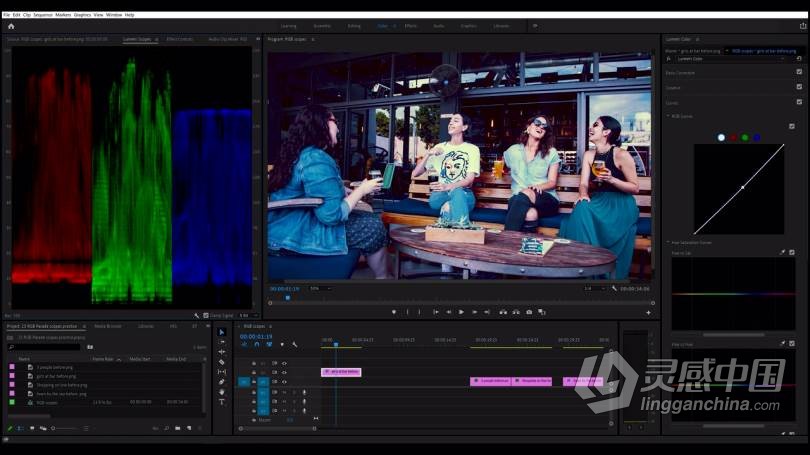
Task: Open Button Editor plus icon in Program monitor
Action: pos(648,312)
